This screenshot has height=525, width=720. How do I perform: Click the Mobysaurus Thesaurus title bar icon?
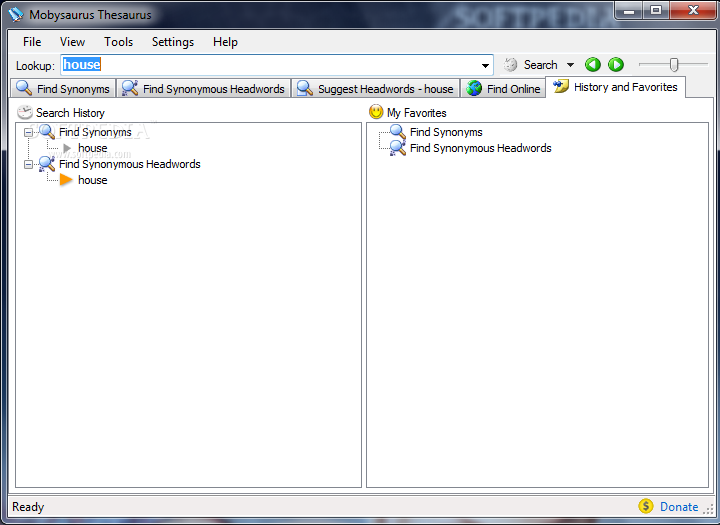[x=16, y=15]
